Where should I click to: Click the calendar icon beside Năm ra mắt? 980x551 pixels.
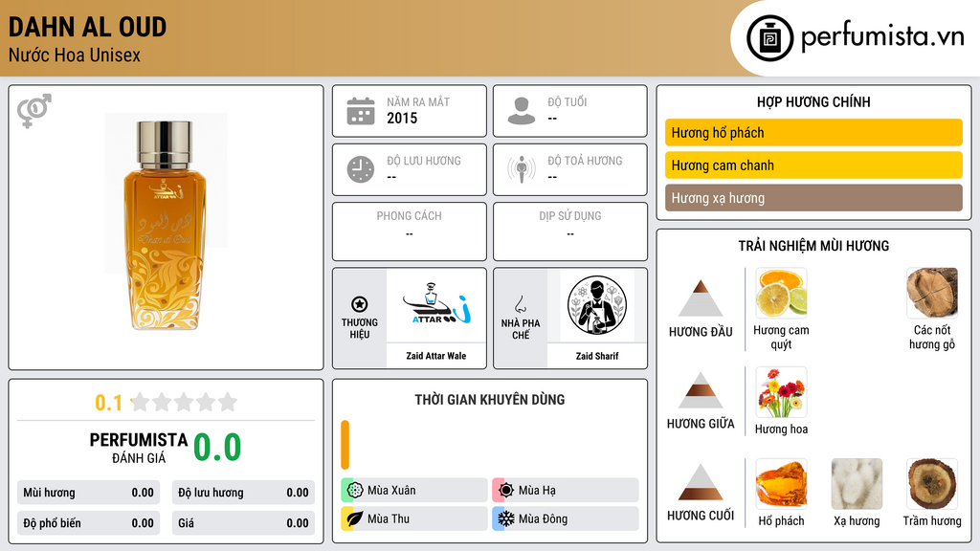[x=361, y=111]
